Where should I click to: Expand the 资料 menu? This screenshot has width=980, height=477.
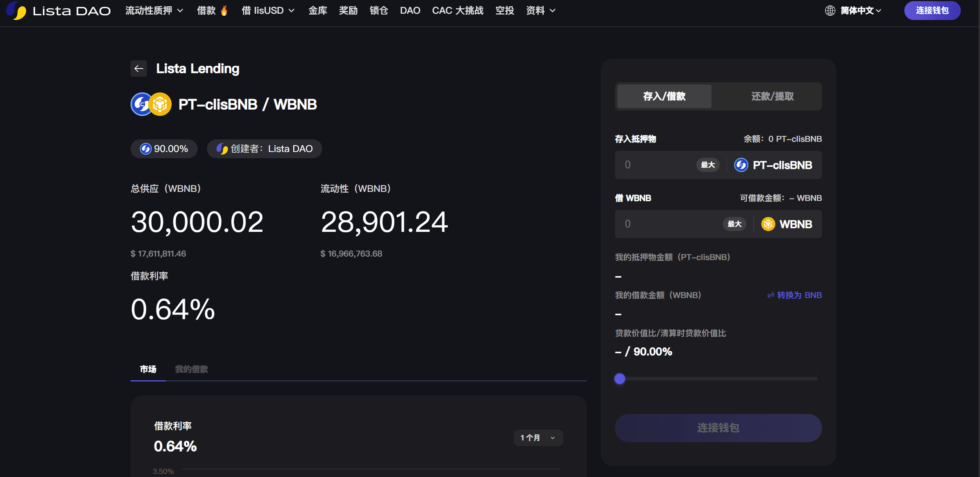tap(541, 11)
